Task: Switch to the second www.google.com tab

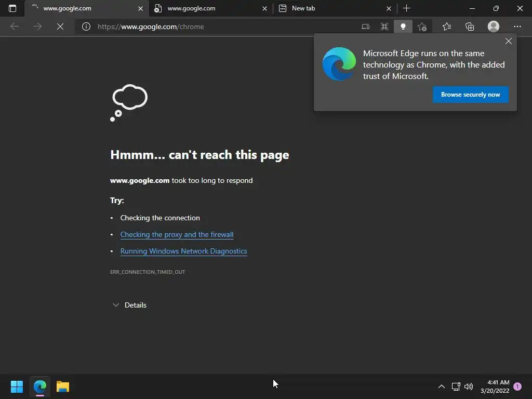Action: [x=210, y=8]
